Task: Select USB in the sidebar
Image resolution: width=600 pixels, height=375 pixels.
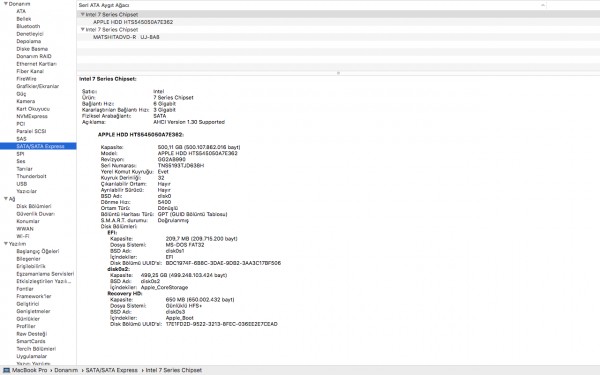Action: click(x=22, y=184)
